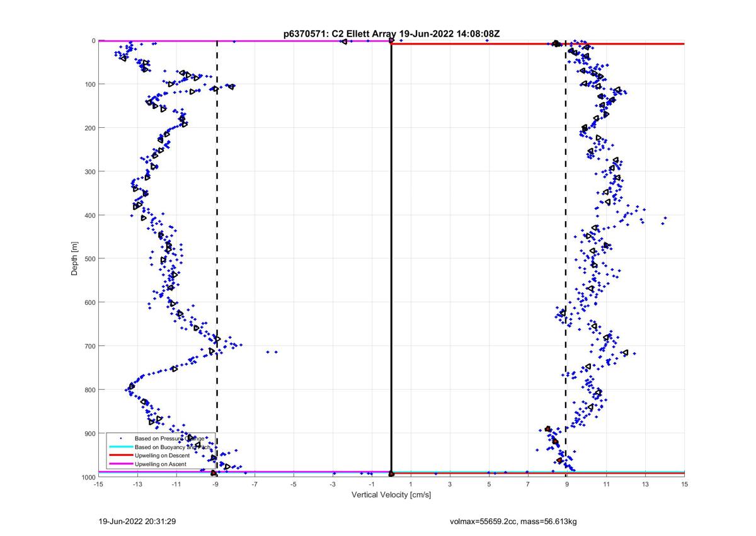Click the cyan line sample in the legend
756x536 pixels.
[120, 447]
